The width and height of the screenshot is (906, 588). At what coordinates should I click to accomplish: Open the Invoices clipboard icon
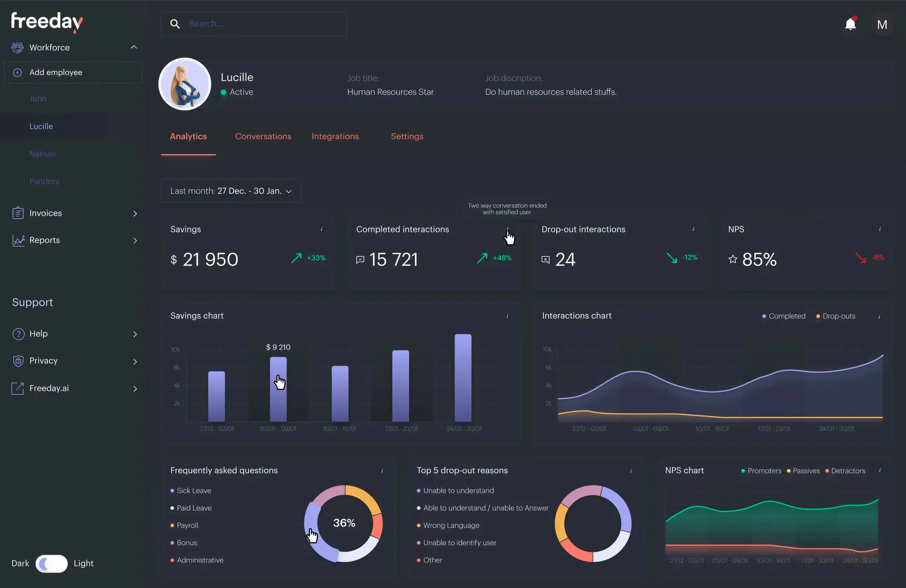[x=18, y=213]
